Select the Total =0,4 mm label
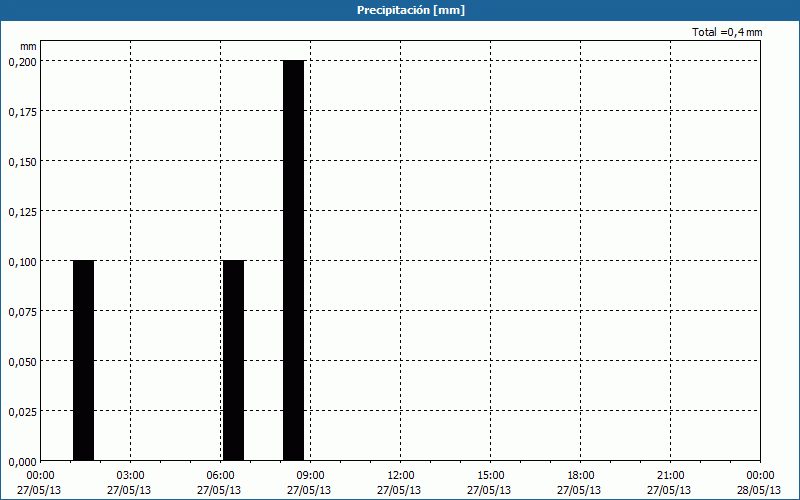This screenshot has height=500, width=800. click(x=727, y=32)
